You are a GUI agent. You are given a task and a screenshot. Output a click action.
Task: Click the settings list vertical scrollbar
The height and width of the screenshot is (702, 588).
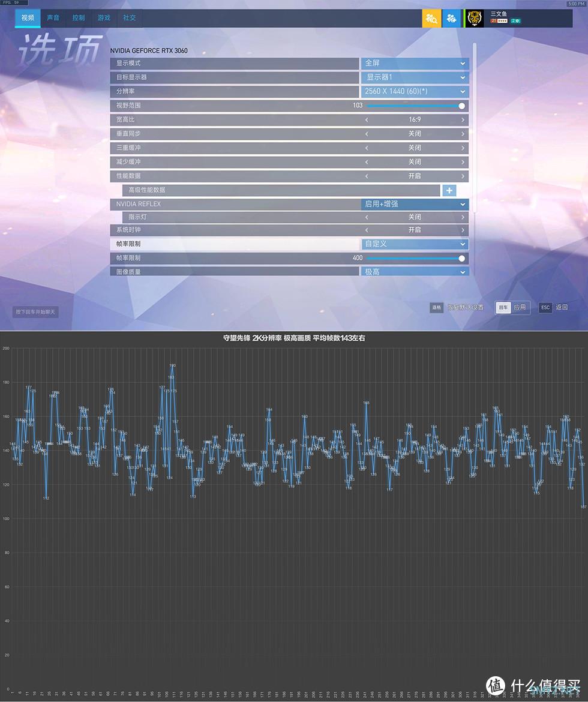tap(475, 128)
